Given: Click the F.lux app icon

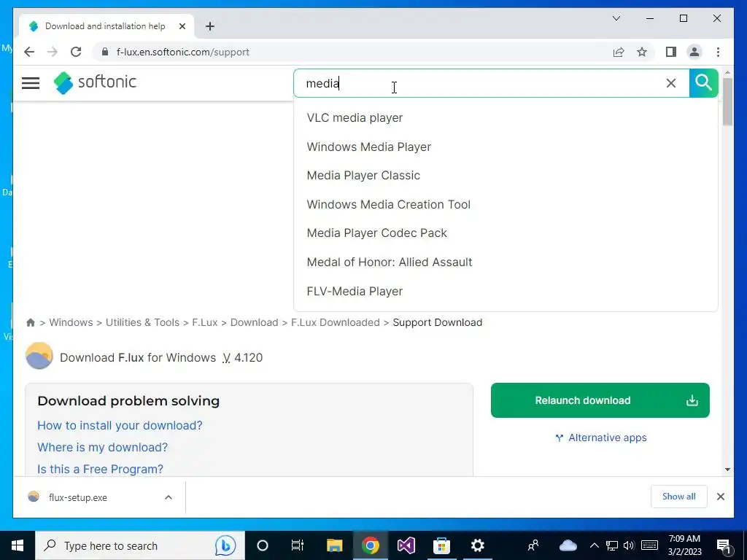Looking at the screenshot, I should (x=39, y=356).
